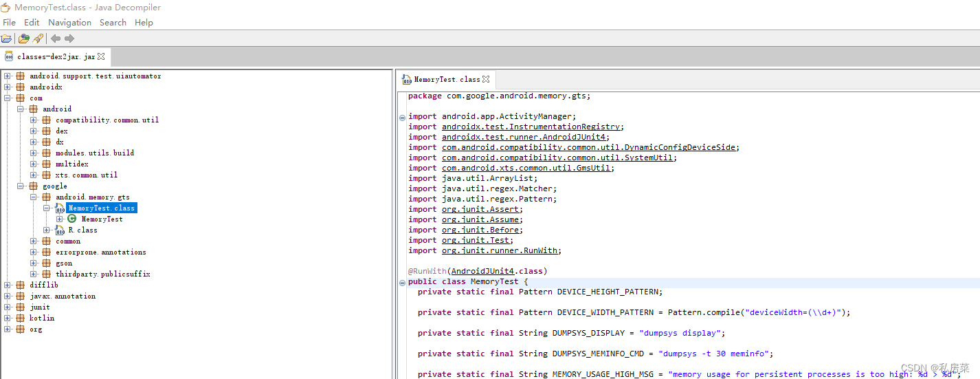Select the R.class tree item
This screenshot has height=379, width=980.
82,230
